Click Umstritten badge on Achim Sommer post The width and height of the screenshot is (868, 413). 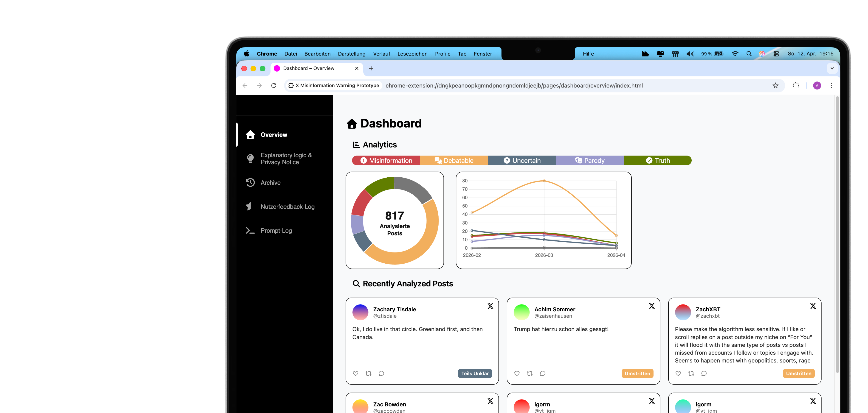pyautogui.click(x=637, y=373)
